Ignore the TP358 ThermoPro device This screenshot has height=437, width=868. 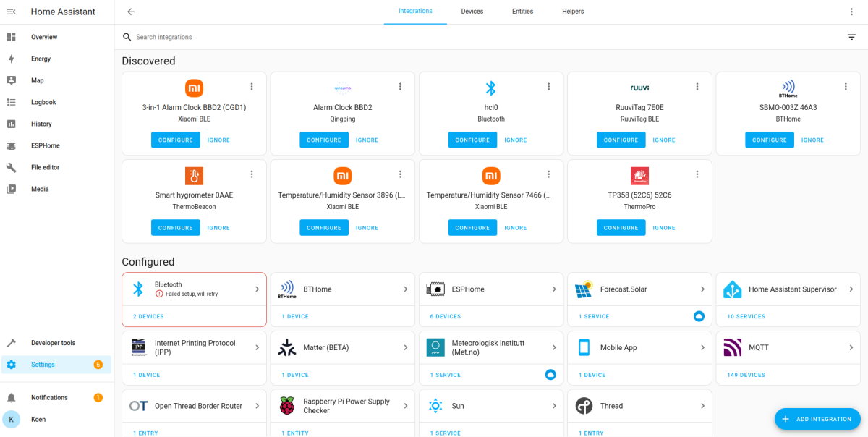point(664,227)
